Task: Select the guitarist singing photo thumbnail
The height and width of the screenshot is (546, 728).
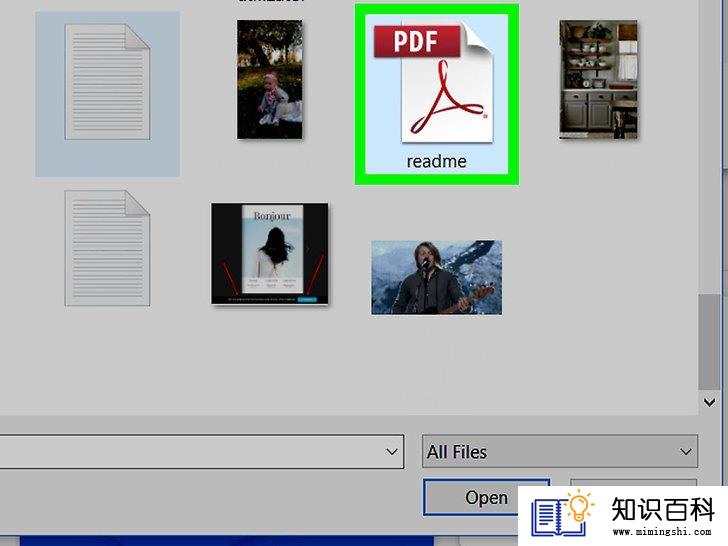Action: point(436,277)
